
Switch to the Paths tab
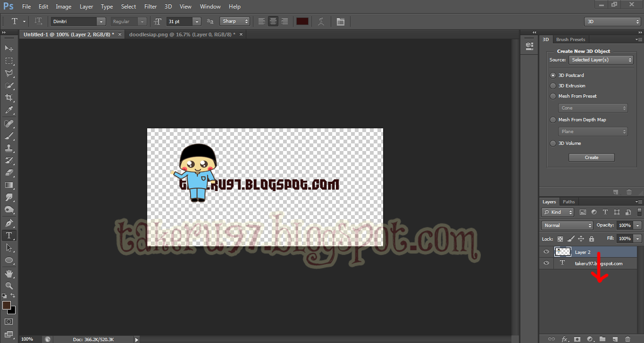point(569,202)
